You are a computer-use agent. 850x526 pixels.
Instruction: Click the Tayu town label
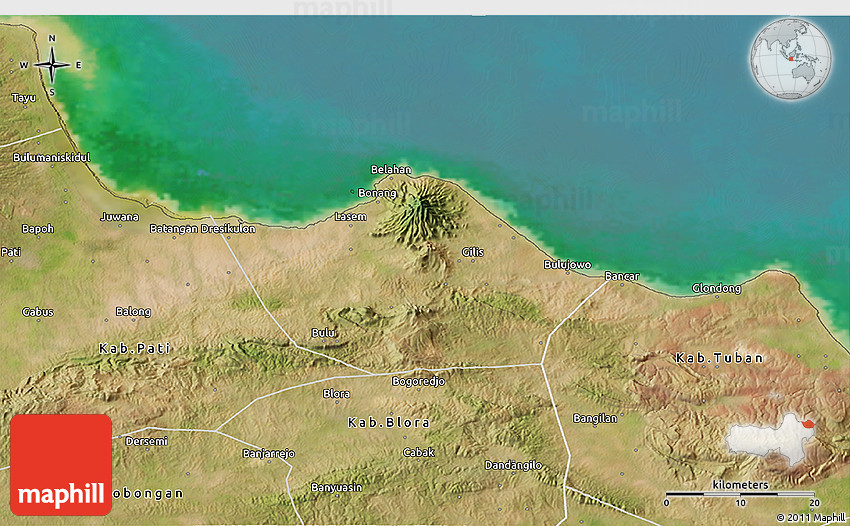23,98
